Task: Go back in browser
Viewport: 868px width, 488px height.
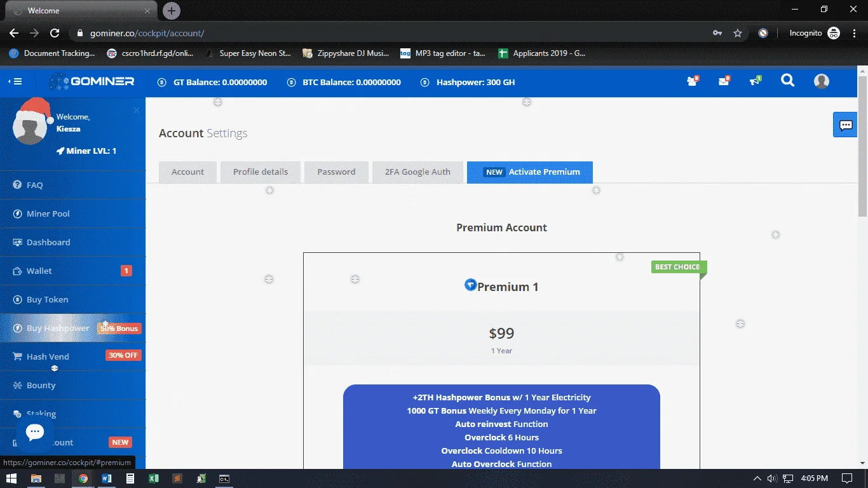Action: pyautogui.click(x=14, y=33)
